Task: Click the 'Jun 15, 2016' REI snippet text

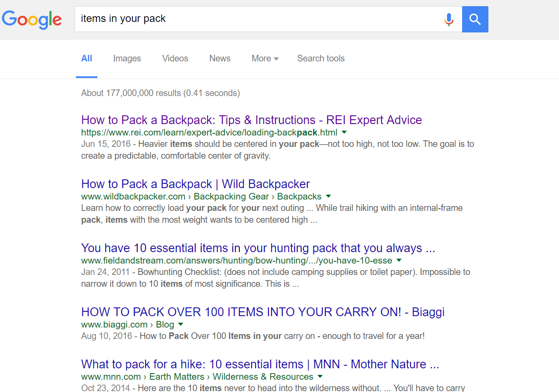Action: [x=278, y=150]
